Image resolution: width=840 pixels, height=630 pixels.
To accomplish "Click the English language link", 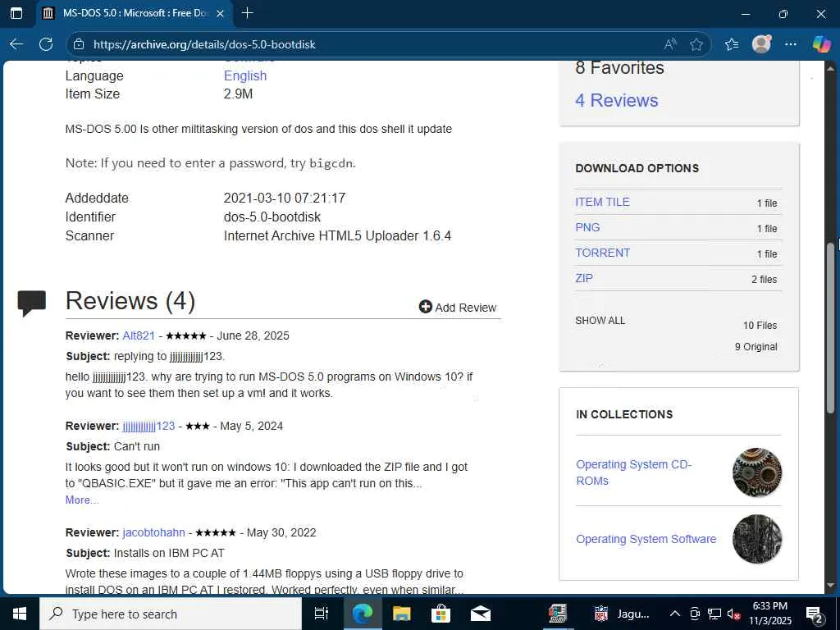I will pyautogui.click(x=245, y=75).
